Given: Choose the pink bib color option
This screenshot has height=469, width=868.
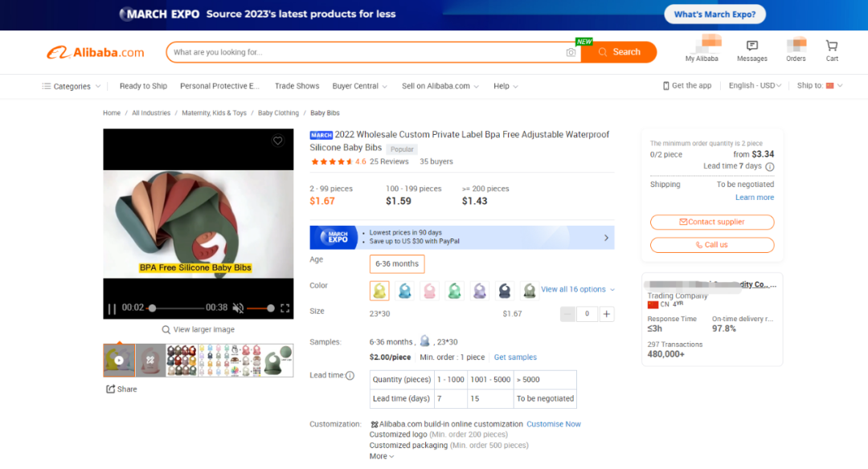Looking at the screenshot, I should pyautogui.click(x=429, y=291).
